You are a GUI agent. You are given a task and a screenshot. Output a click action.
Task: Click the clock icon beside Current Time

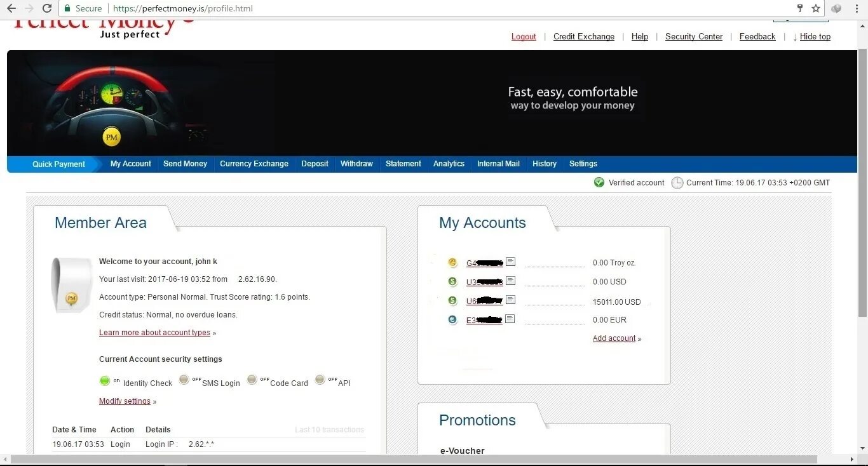tap(677, 183)
